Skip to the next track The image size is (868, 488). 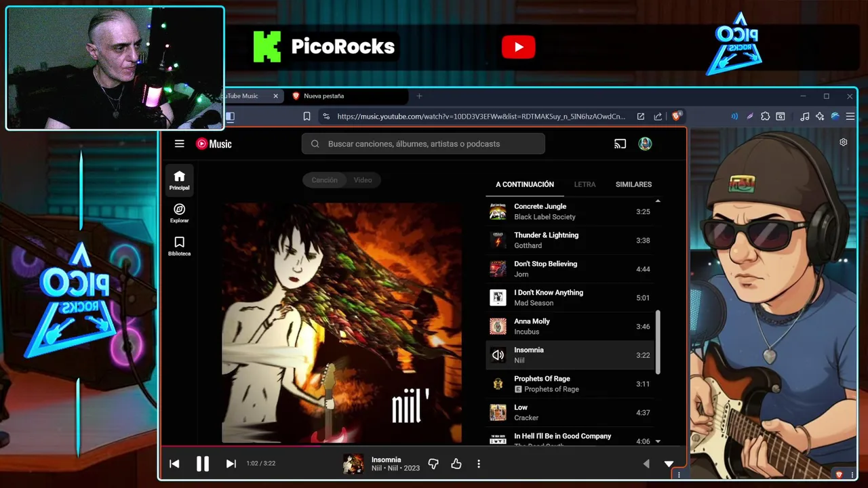coord(231,464)
